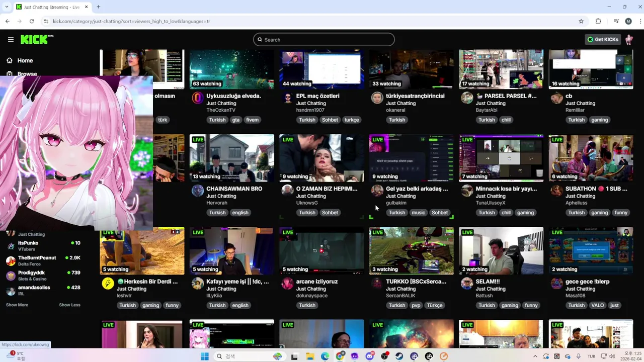
Task: Reload the page with browser refresh icon
Action: 32,21
